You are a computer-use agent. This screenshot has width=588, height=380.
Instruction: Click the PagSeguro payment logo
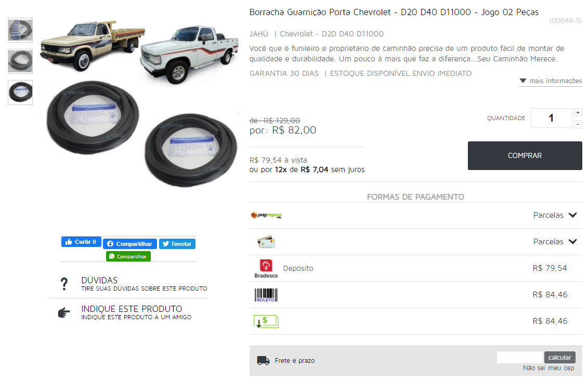tap(266, 215)
